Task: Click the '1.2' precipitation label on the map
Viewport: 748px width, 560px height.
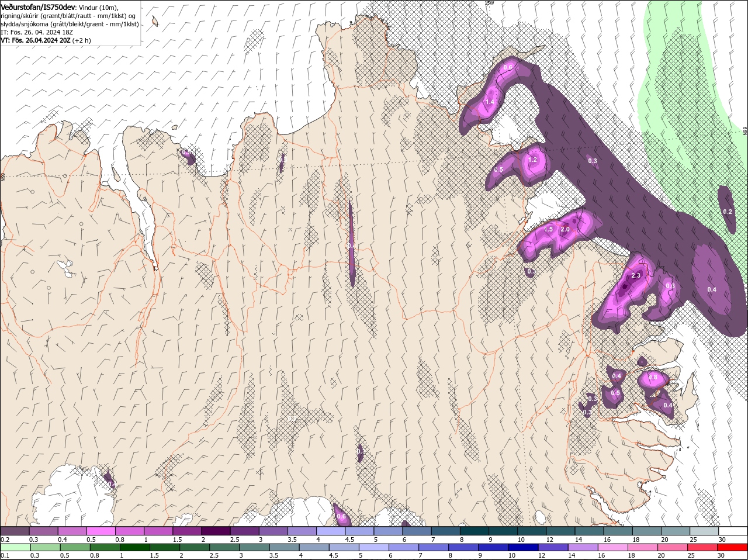Action: click(x=532, y=160)
